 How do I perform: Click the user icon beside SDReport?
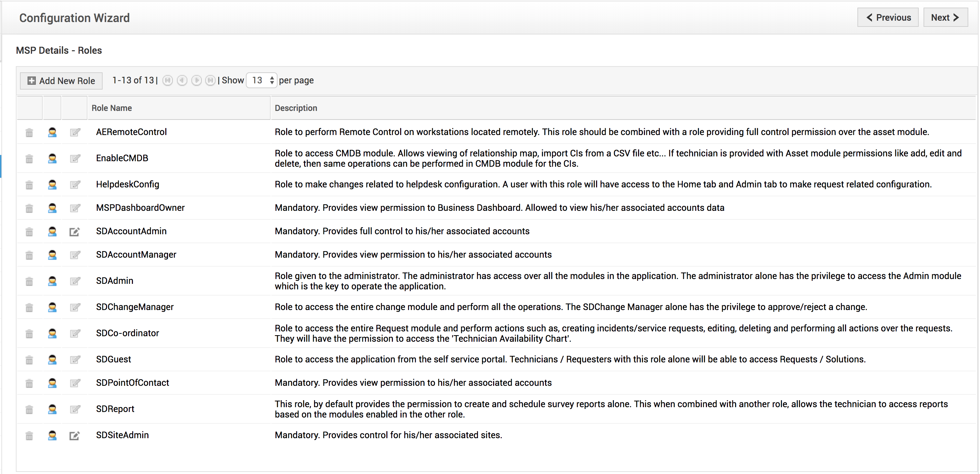[x=52, y=409]
